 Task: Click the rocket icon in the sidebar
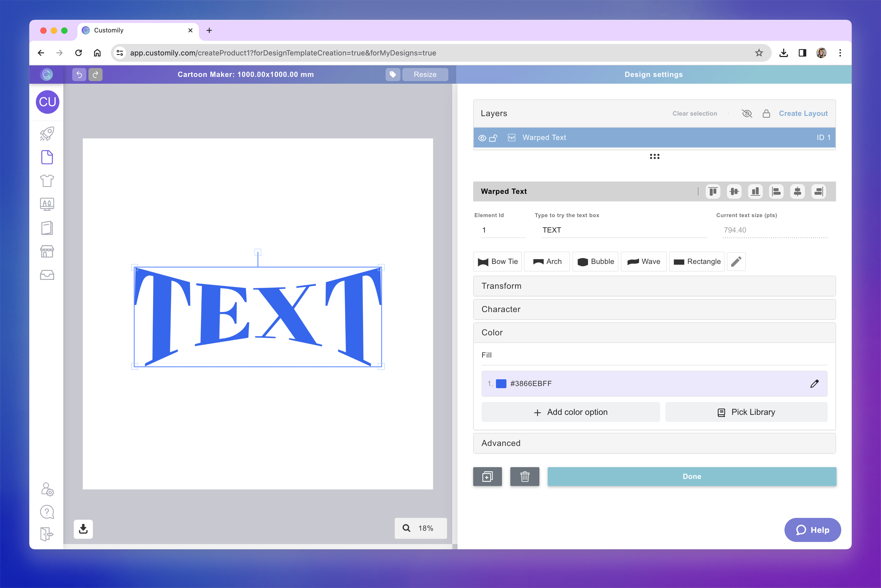tap(47, 134)
